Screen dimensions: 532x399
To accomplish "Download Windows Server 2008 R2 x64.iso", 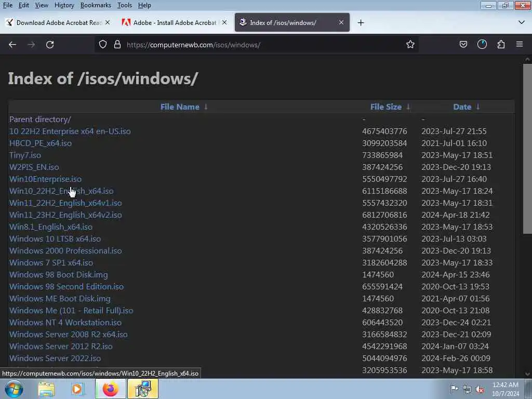I will click(x=69, y=334).
